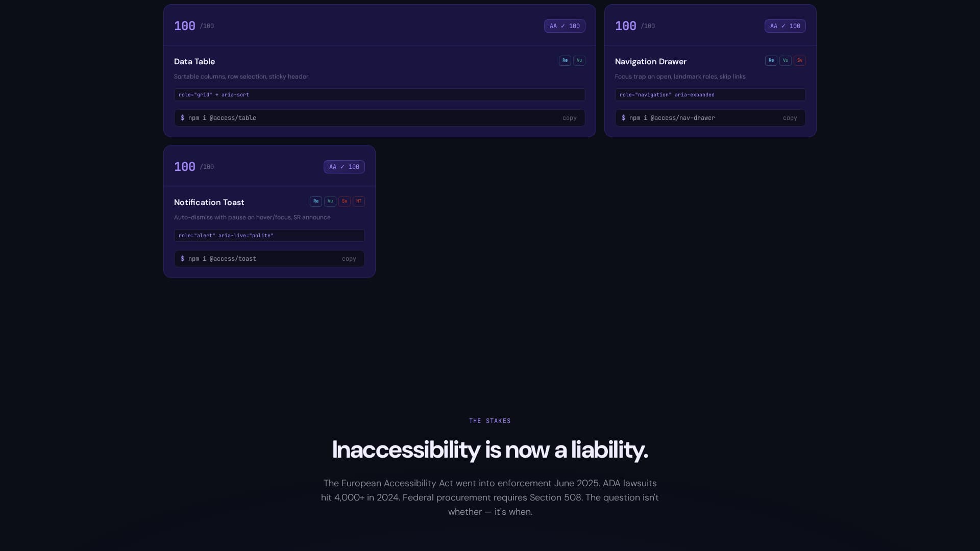The height and width of the screenshot is (551, 980).
Task: Copy the @access/toast install command
Action: pyautogui.click(x=349, y=259)
